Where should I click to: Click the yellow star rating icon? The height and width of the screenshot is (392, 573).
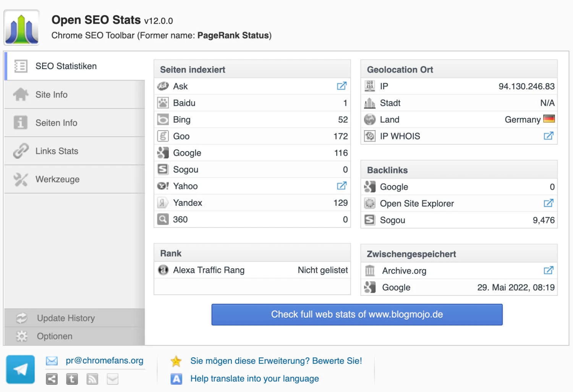(x=176, y=360)
